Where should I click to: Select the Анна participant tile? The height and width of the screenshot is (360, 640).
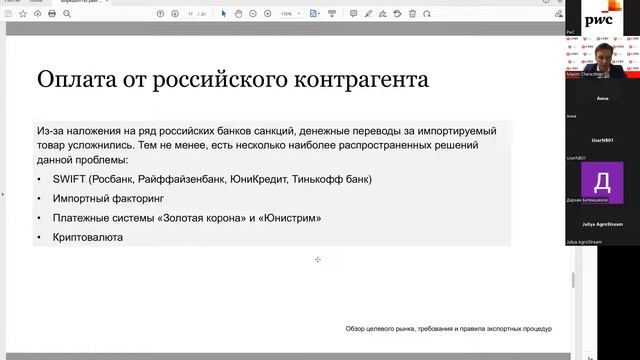point(602,99)
